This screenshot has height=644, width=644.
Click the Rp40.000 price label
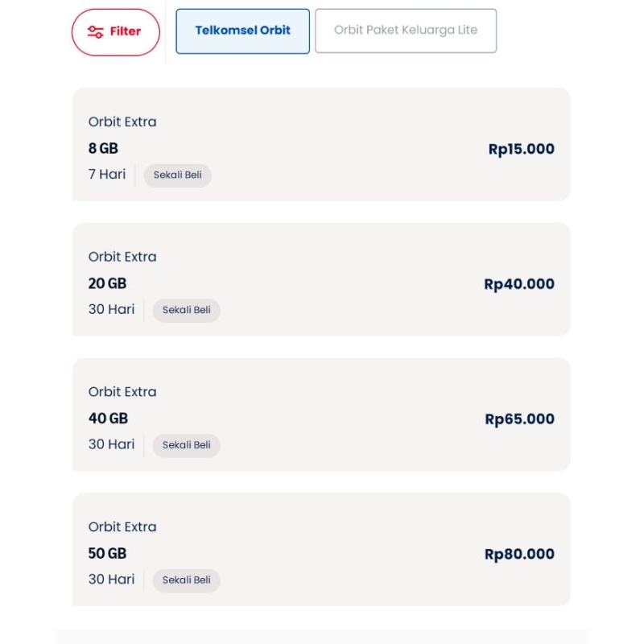[x=518, y=284]
